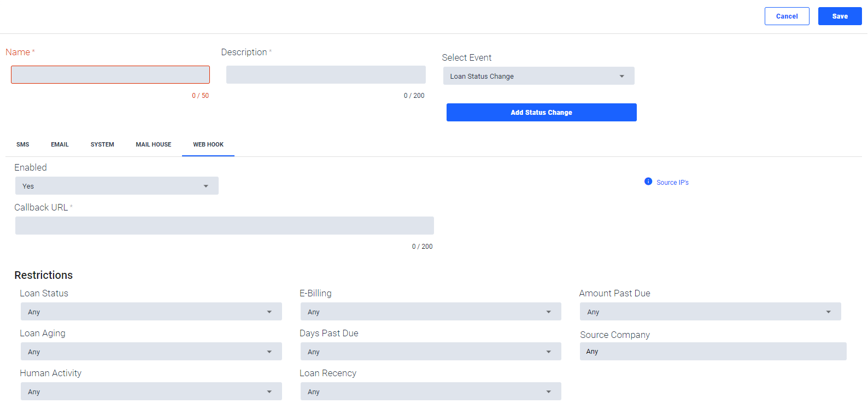Screen dimensions: 868x409
Task: Expand the Human Activity dropdown
Action: (x=151, y=392)
